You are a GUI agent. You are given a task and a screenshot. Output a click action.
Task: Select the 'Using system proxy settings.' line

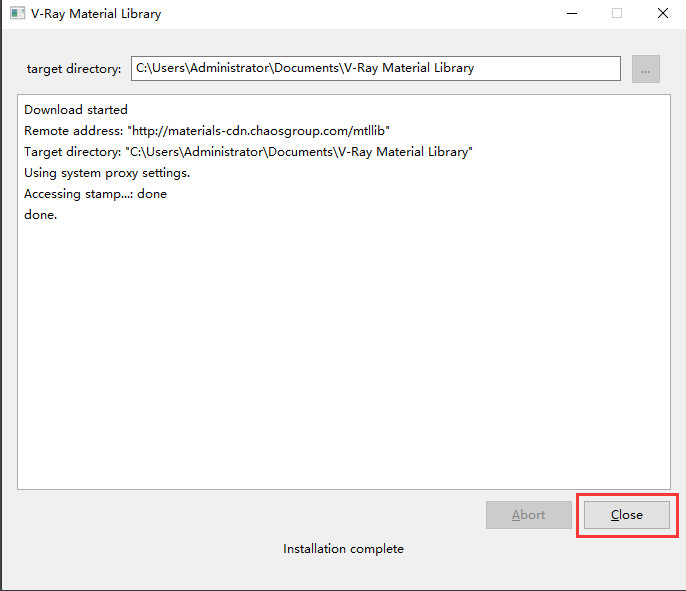pos(107,173)
